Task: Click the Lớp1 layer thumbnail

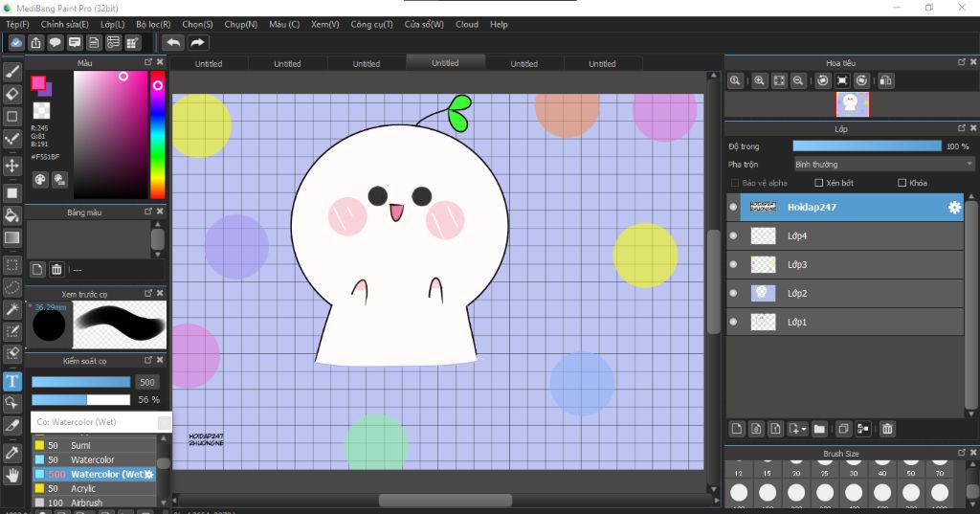Action: [763, 322]
